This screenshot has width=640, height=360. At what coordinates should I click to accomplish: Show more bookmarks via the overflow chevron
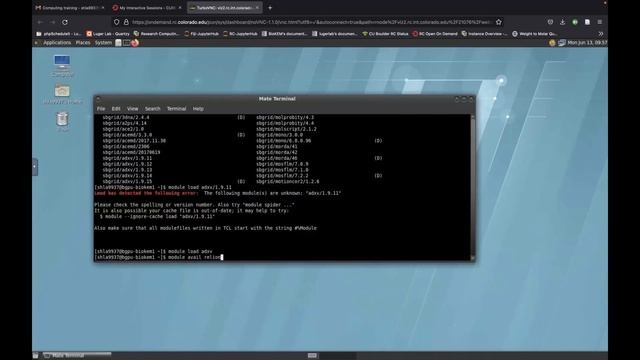(x=600, y=33)
